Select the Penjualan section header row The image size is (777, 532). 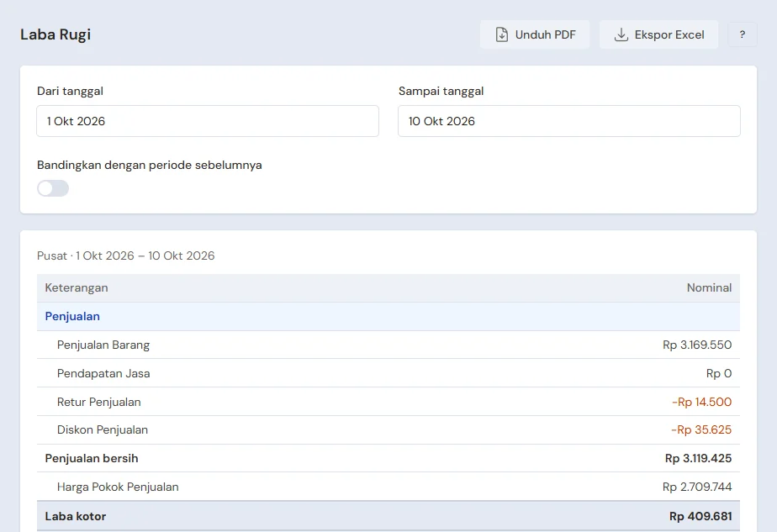(388, 317)
